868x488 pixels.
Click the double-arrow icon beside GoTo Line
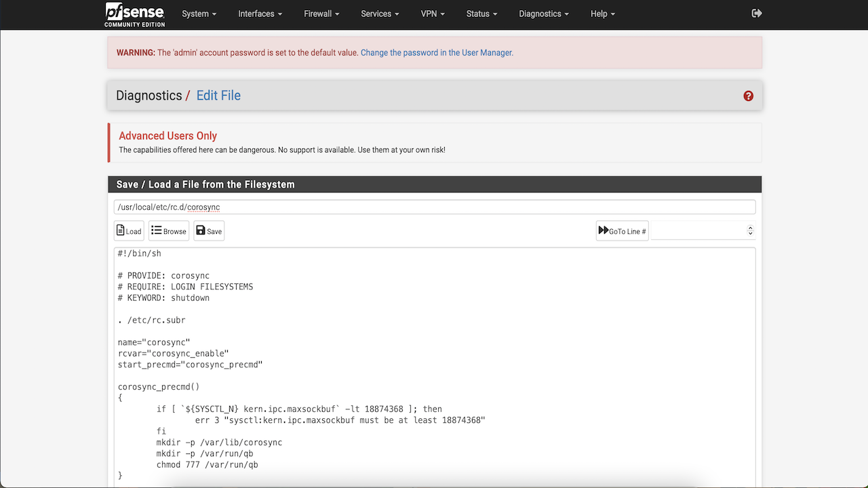604,230
